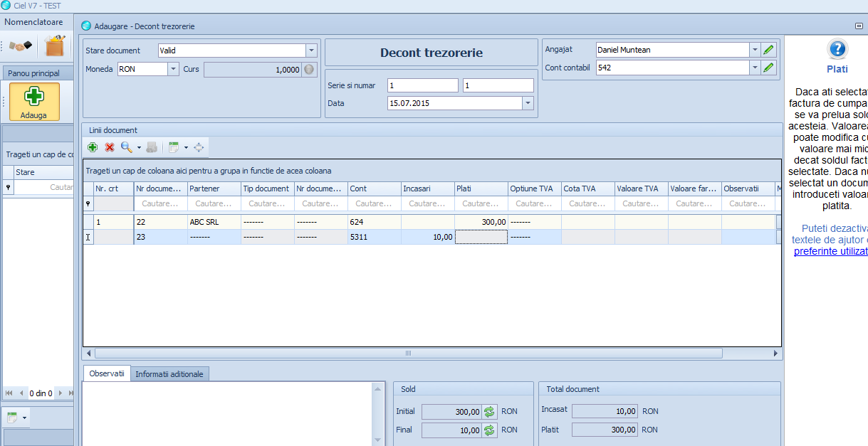Click the Cont filter Cautare field
This screenshot has height=446, width=868.
(x=374, y=203)
